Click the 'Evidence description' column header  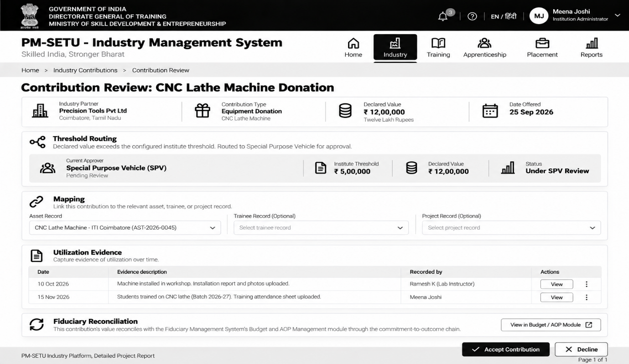pos(142,272)
